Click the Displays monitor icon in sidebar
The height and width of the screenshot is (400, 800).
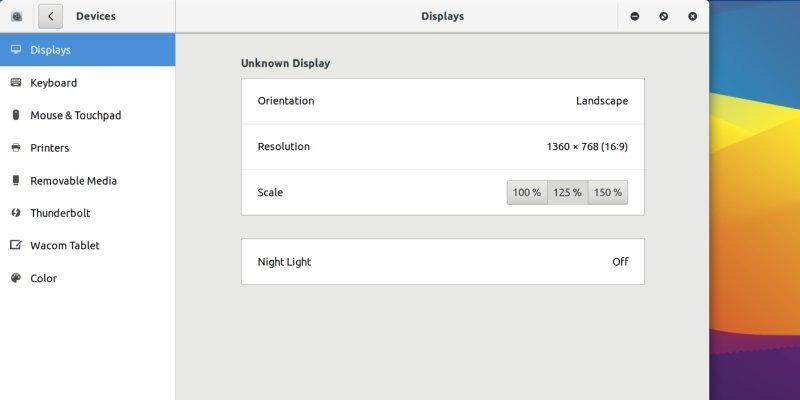(x=16, y=50)
